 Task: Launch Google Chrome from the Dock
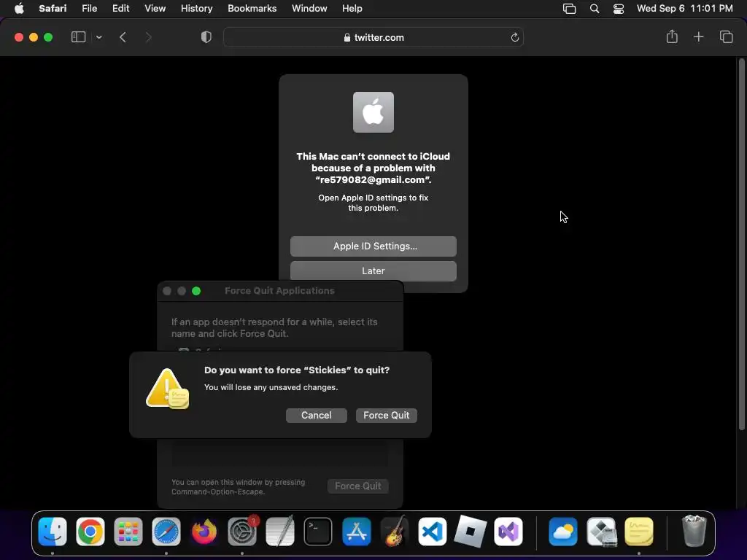pos(90,532)
